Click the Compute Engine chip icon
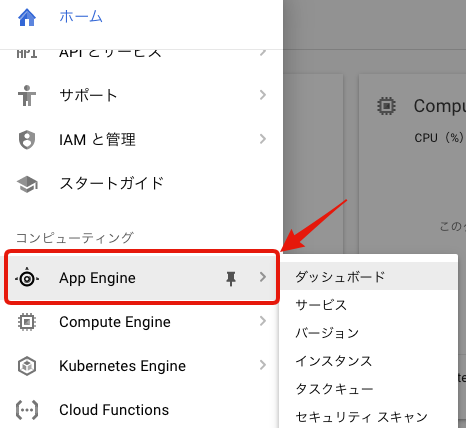Image resolution: width=466 pixels, height=428 pixels. 27,322
